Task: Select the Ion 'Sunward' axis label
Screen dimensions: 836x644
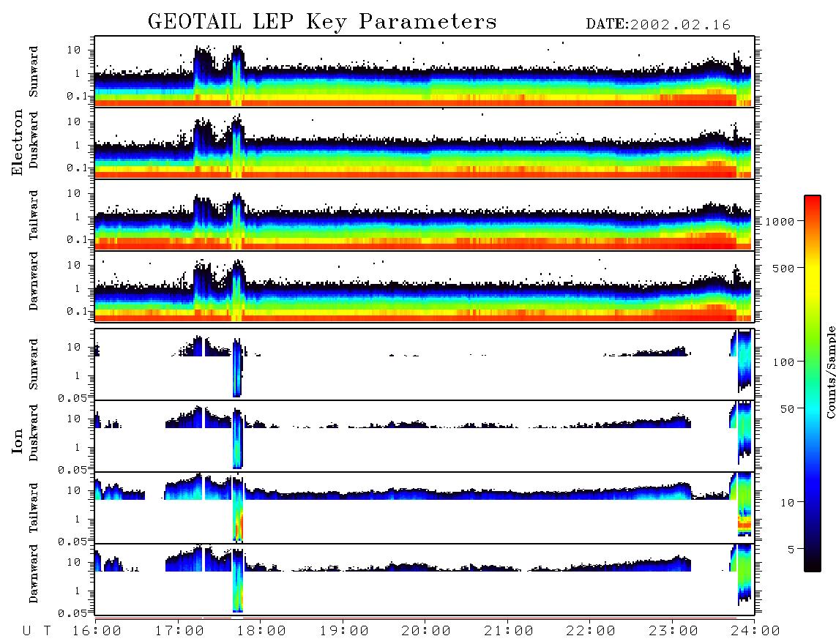Action: tap(34, 364)
